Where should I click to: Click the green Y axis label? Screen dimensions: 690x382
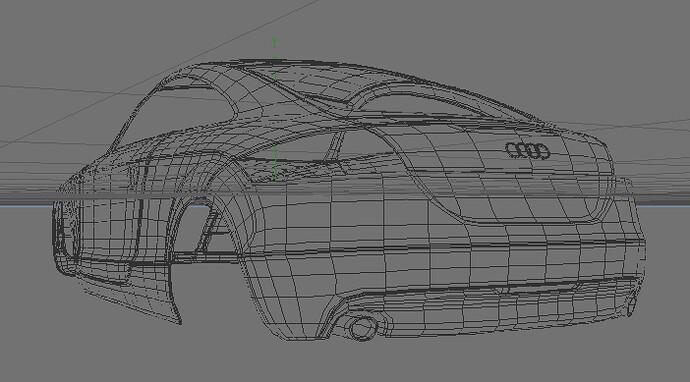[x=275, y=43]
